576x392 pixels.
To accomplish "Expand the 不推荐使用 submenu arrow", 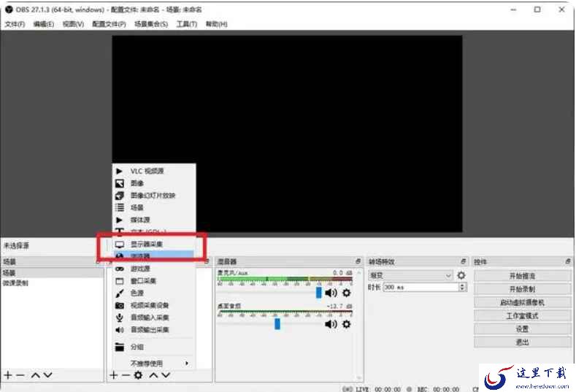I will (x=187, y=363).
